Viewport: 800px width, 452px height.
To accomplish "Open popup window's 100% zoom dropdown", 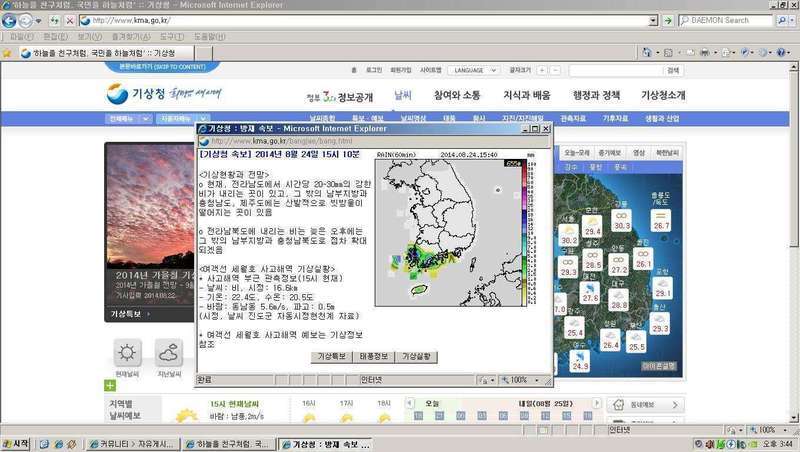I will 536,380.
